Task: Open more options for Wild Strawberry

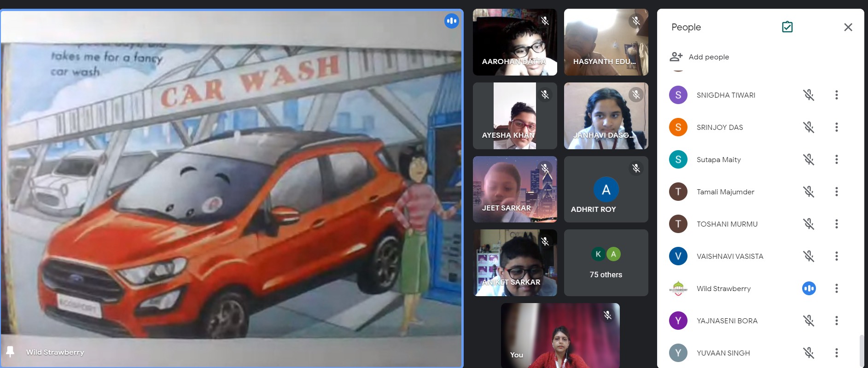Action: tap(837, 288)
